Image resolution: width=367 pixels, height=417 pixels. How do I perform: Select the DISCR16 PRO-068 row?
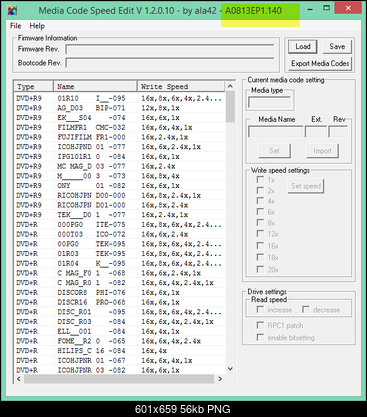(x=120, y=302)
